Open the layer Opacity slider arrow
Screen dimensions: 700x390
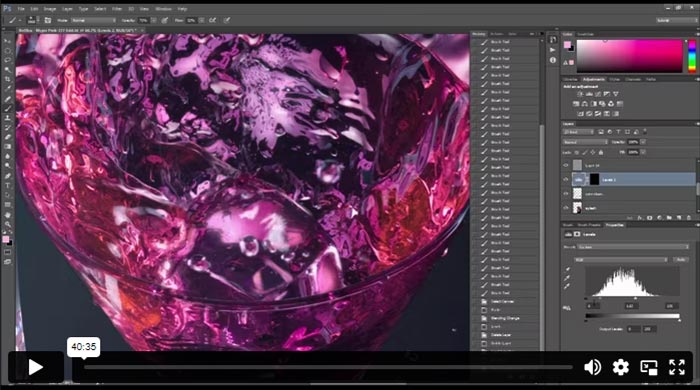tap(643, 142)
